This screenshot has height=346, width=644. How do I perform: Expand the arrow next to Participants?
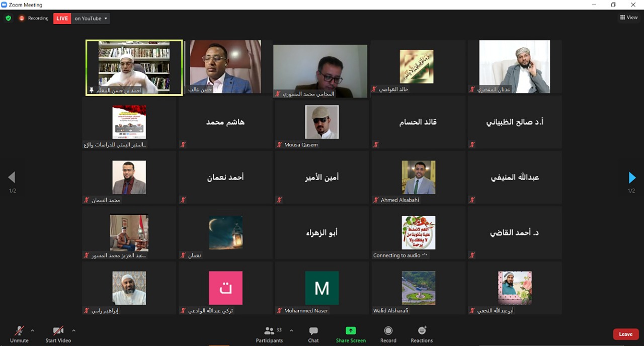click(291, 330)
